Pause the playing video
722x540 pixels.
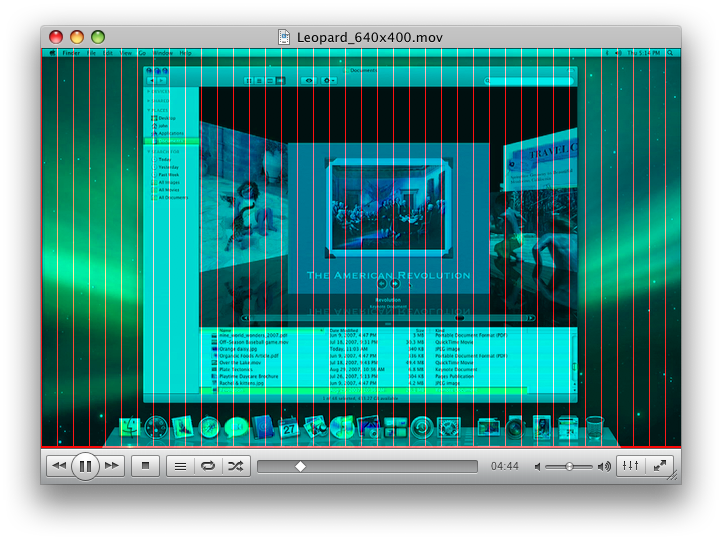coord(85,466)
